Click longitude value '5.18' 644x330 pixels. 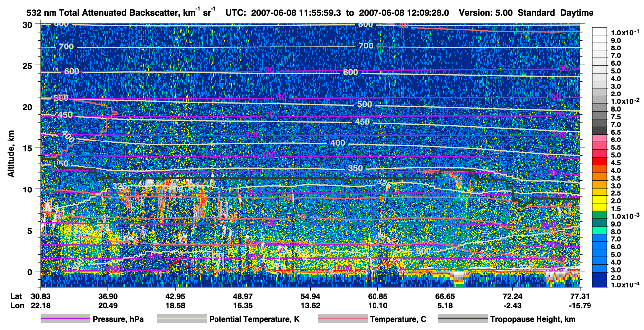pyautogui.click(x=445, y=305)
